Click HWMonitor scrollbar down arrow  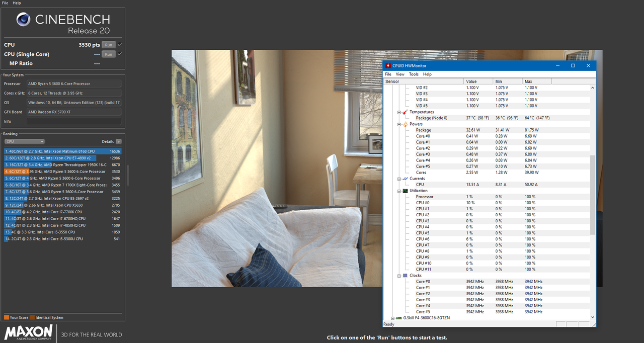point(593,317)
